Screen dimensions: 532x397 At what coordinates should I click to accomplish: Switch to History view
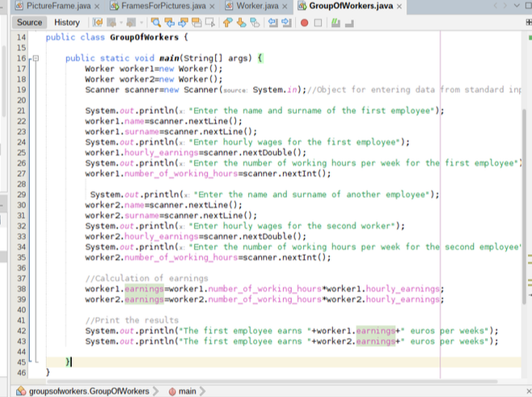point(67,23)
